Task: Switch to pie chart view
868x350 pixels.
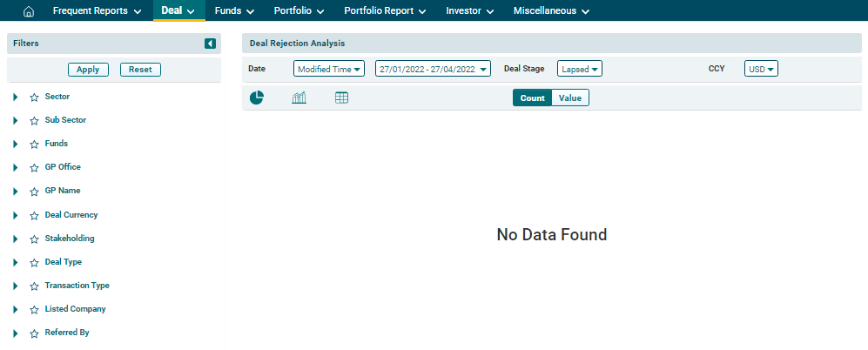Action: (257, 98)
